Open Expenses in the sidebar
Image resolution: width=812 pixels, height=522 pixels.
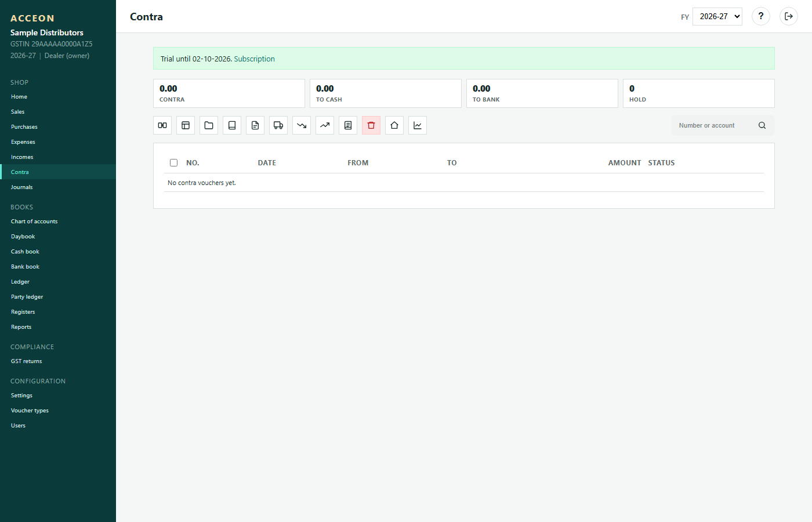point(58,142)
